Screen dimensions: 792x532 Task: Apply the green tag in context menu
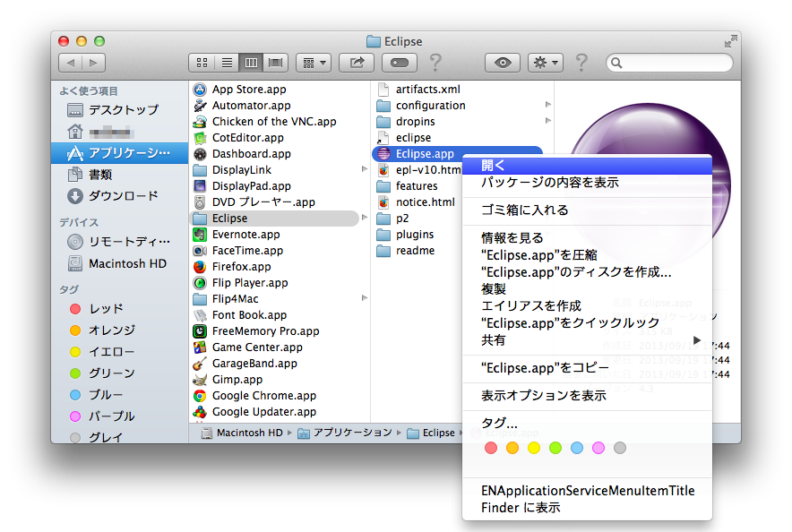point(555,448)
